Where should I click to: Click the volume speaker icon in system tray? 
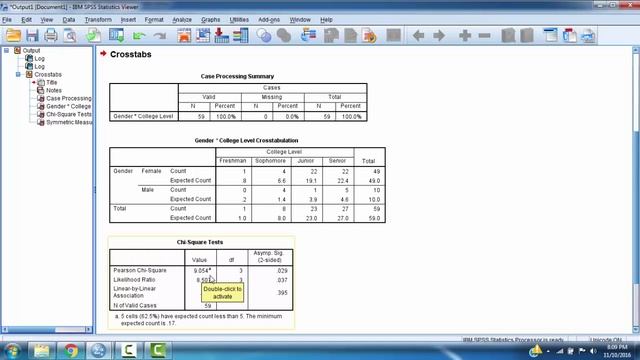point(593,351)
